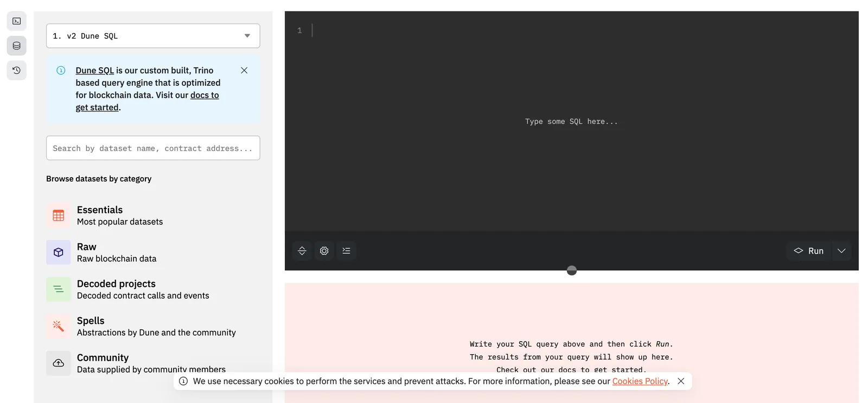
Task: Open the Raw blockchain data category
Action: point(153,253)
